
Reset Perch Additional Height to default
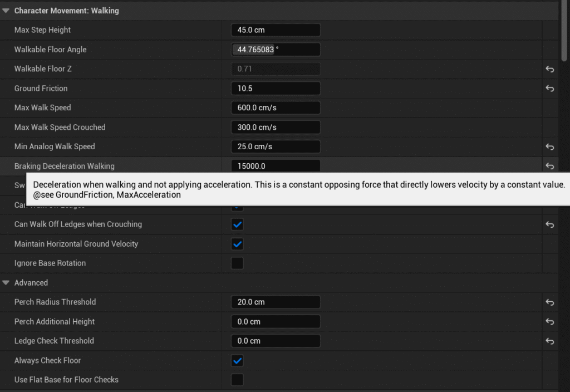549,322
